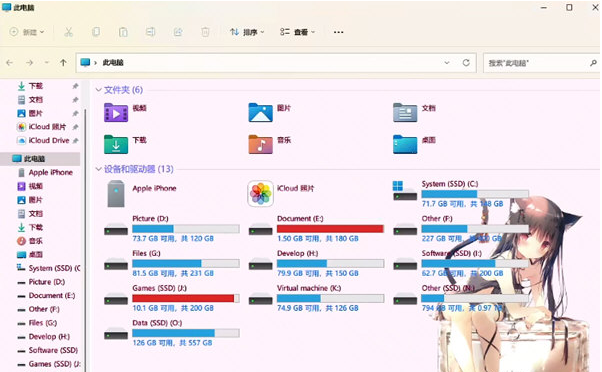Select the Virtual machine (K:) drive

pyautogui.click(x=316, y=298)
